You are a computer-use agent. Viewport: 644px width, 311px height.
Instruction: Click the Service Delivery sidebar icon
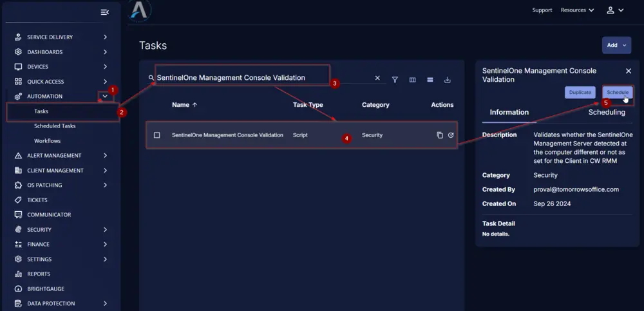(x=18, y=37)
